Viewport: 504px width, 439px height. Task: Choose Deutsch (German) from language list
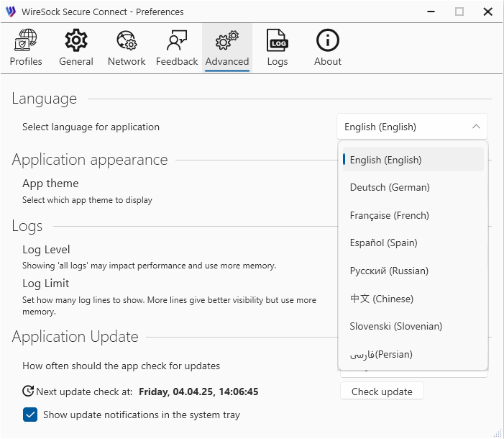tap(413, 187)
